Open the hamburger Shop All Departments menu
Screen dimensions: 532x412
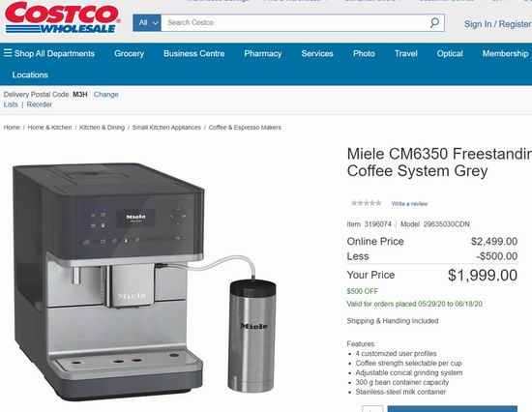tap(49, 53)
